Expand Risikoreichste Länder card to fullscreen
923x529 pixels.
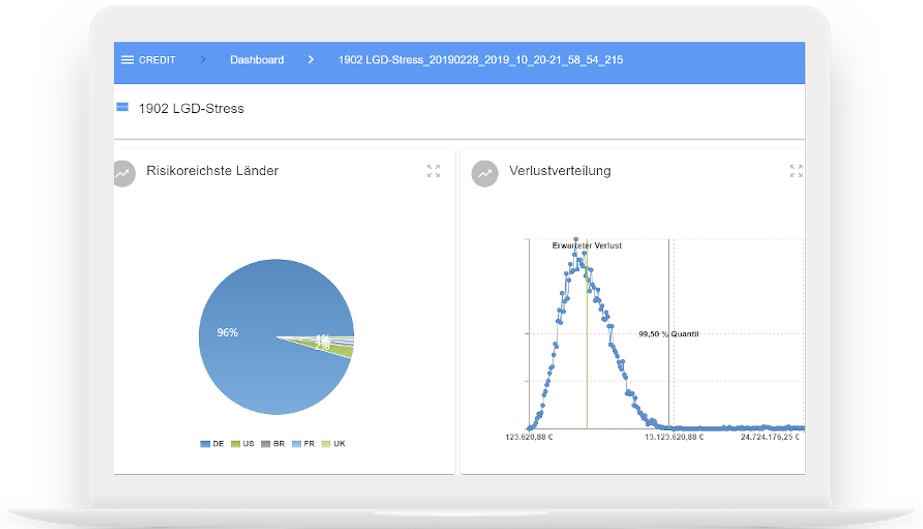433,171
